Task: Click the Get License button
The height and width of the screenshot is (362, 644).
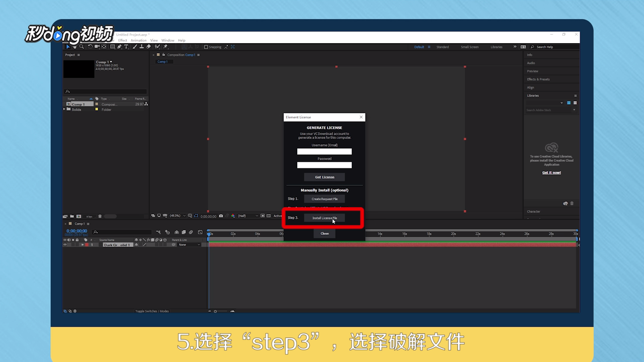Action: (325, 177)
